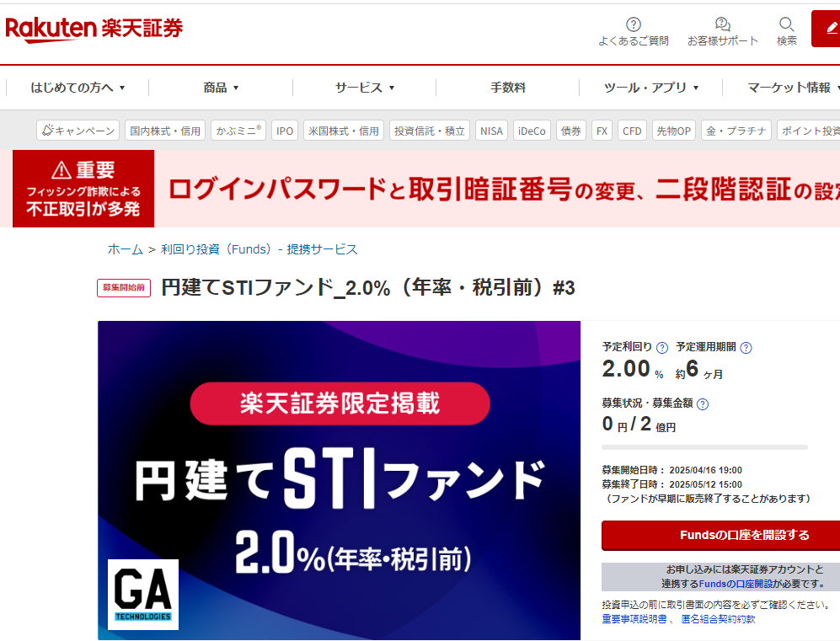Expand はじめての方へ menu
The height and width of the screenshot is (641, 840).
click(x=78, y=88)
